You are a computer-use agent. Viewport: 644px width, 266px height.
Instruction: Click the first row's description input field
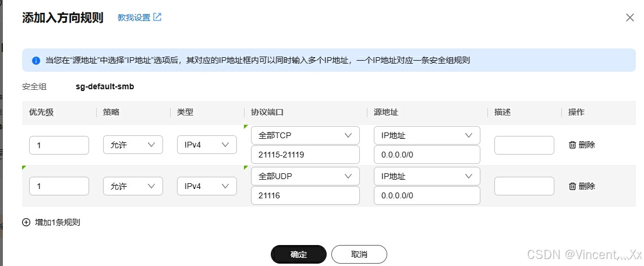pos(524,145)
